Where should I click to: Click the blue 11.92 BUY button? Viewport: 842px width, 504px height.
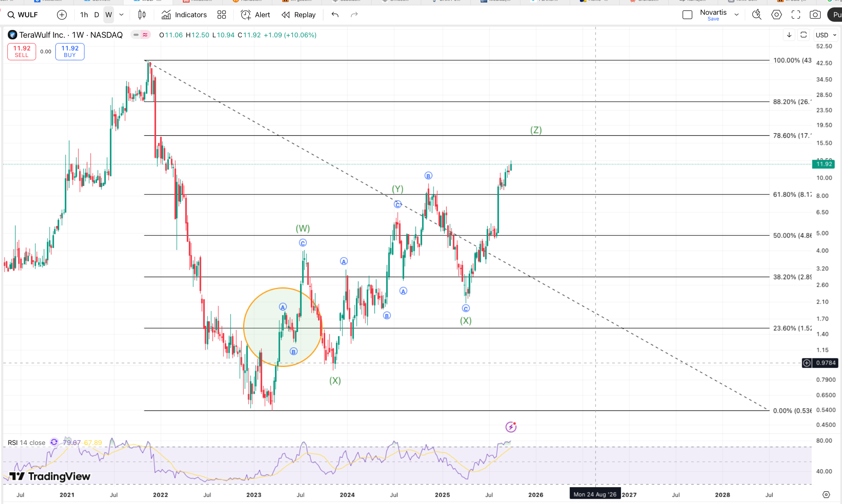[x=70, y=51]
